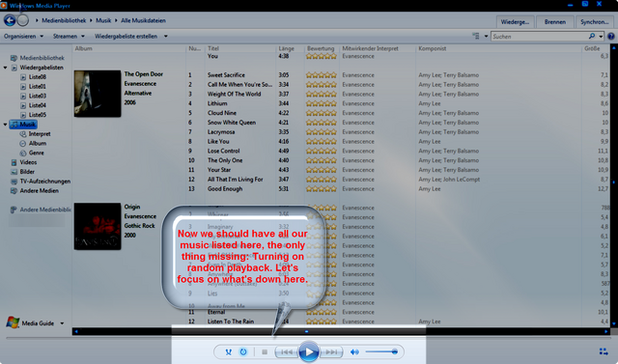Switch to Now Playing mode icon
Image resolution: width=618 pixels, height=364 pixels.
coord(603,351)
